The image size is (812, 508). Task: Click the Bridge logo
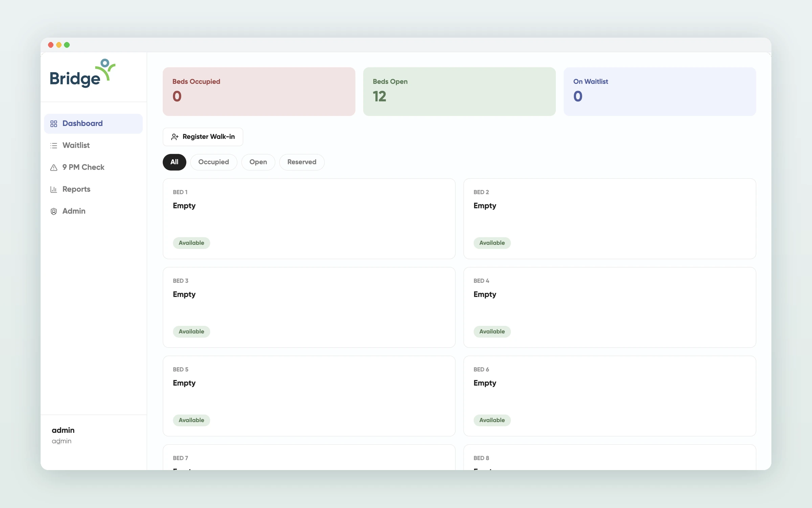pos(83,73)
